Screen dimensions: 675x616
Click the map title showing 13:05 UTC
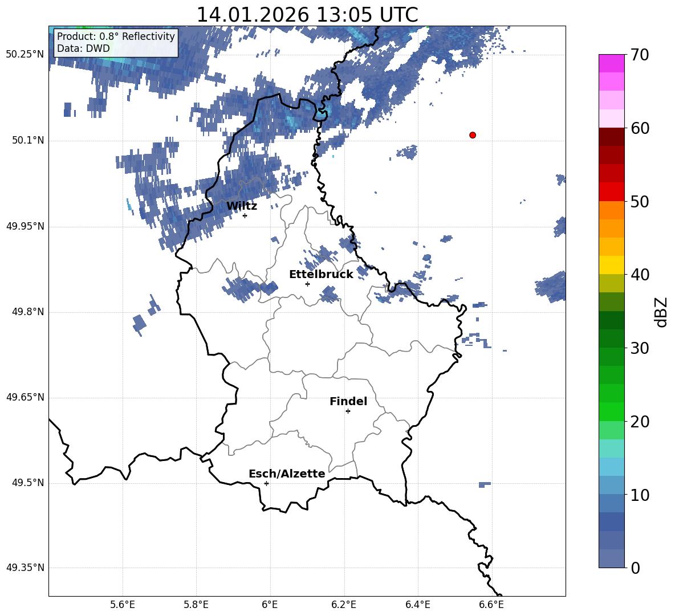(307, 15)
